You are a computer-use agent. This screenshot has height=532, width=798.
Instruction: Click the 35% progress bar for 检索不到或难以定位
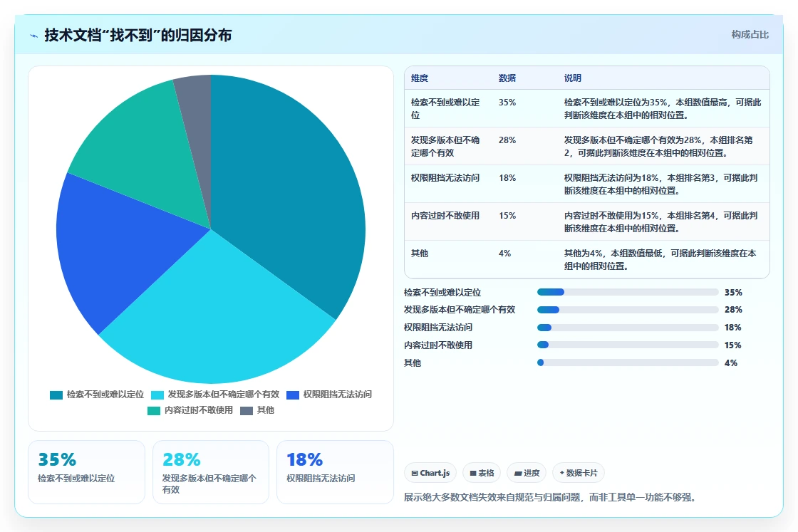[628, 292]
